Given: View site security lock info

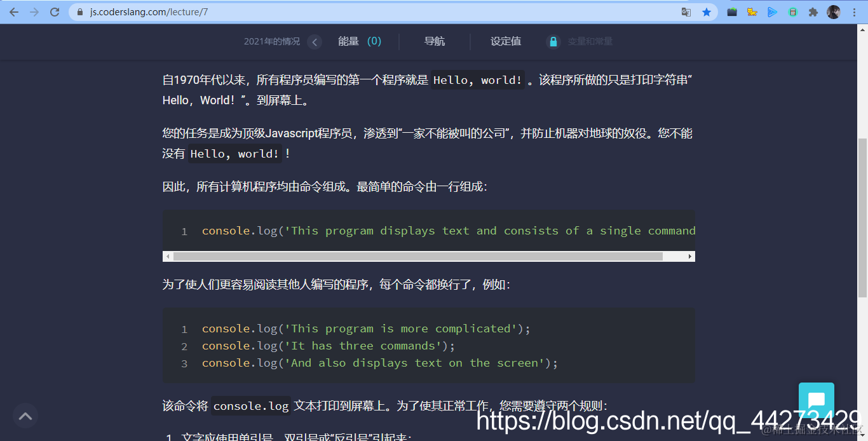Looking at the screenshot, I should [x=79, y=12].
